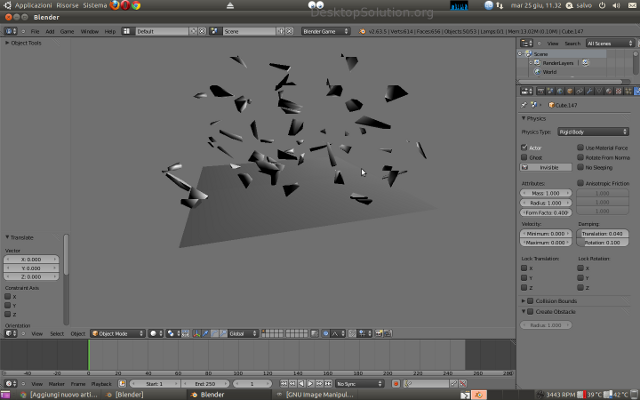Open the Applicazioni menu

click(x=32, y=6)
